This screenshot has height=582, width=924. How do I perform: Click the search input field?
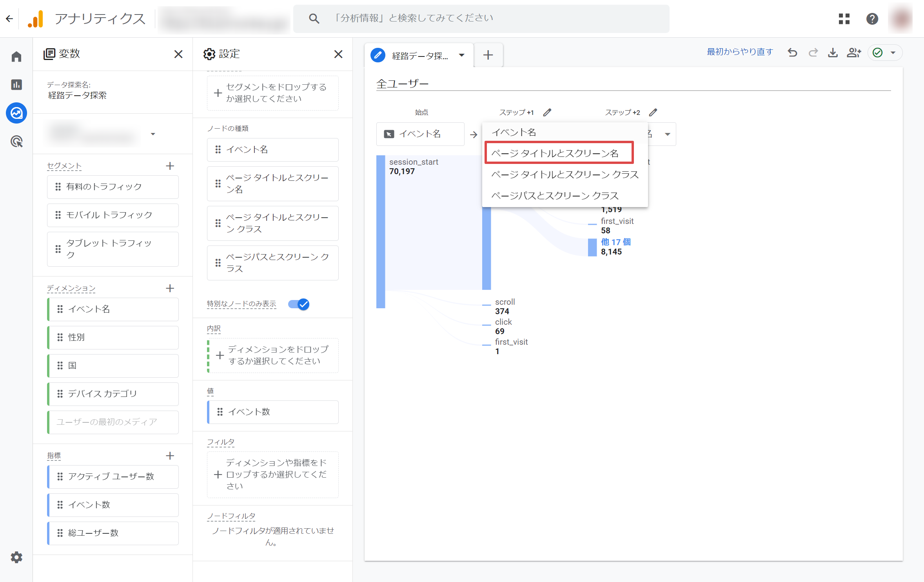(x=481, y=18)
